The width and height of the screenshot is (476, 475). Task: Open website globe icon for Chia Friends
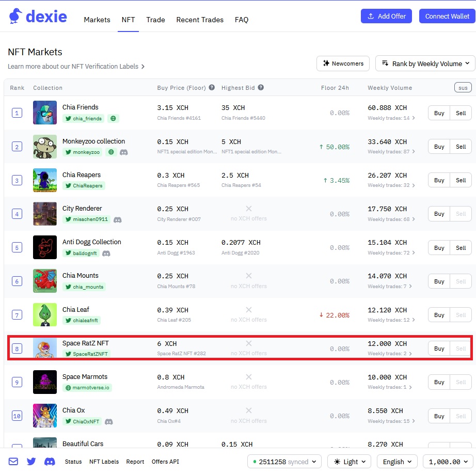coord(113,118)
